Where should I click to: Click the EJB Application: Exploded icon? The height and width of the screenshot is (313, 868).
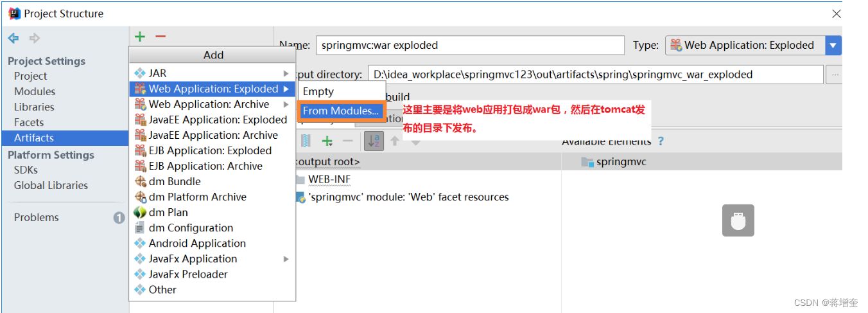click(x=140, y=150)
